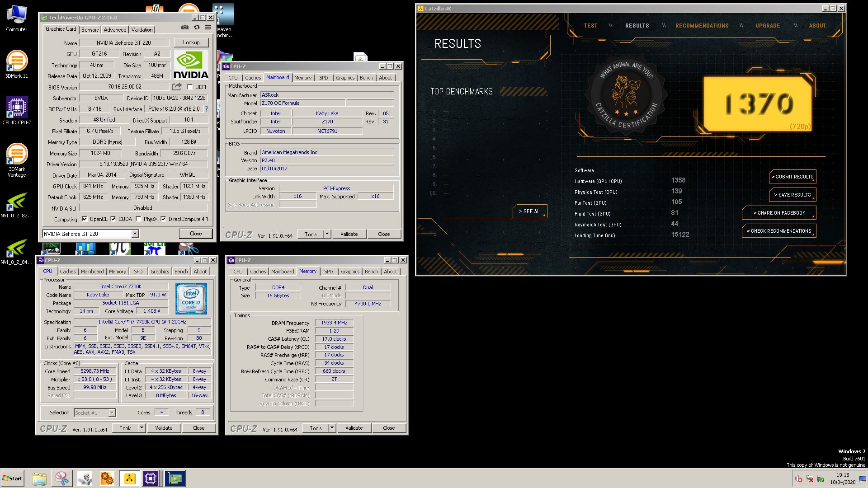Image resolution: width=868 pixels, height=488 pixels.
Task: Click See All under Top Benchmarks
Action: (530, 211)
